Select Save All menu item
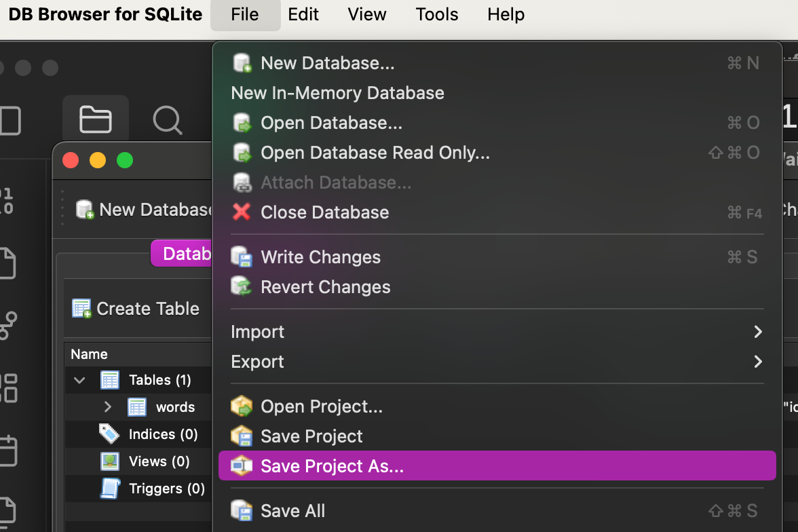 [497, 510]
